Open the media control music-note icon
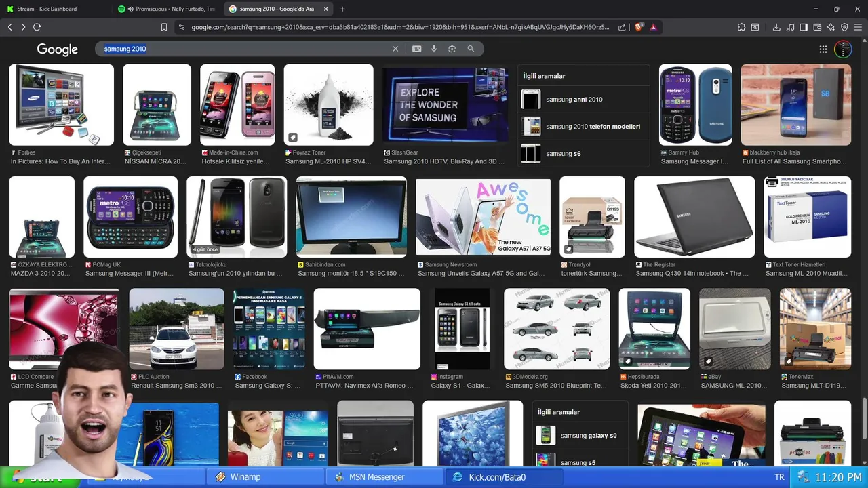This screenshot has height=488, width=868. [x=790, y=27]
